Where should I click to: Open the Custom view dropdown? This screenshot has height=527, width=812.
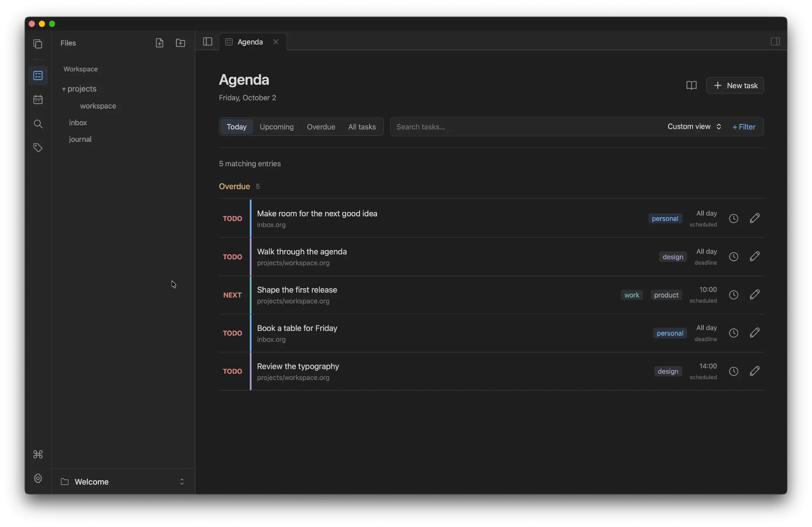point(694,127)
